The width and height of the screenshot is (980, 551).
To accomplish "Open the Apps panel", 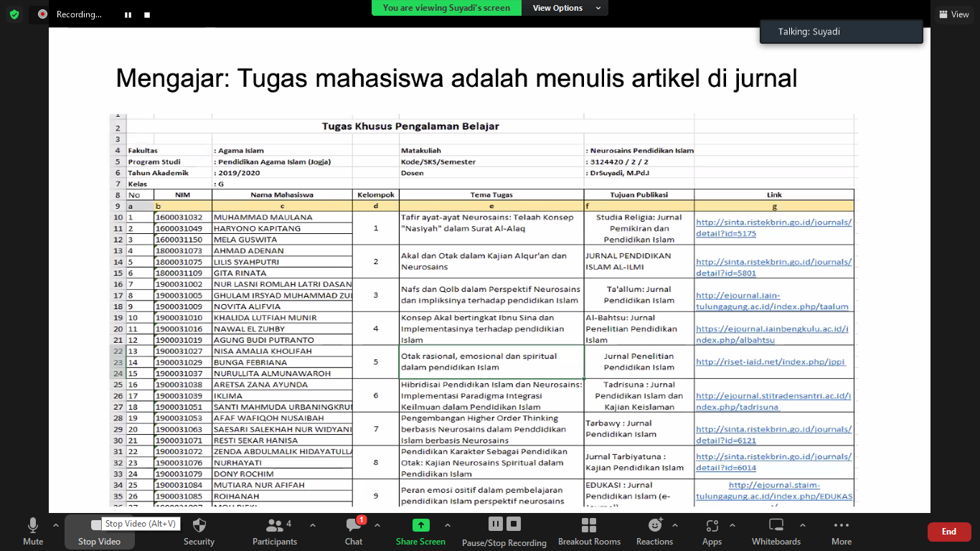I will coord(712,532).
